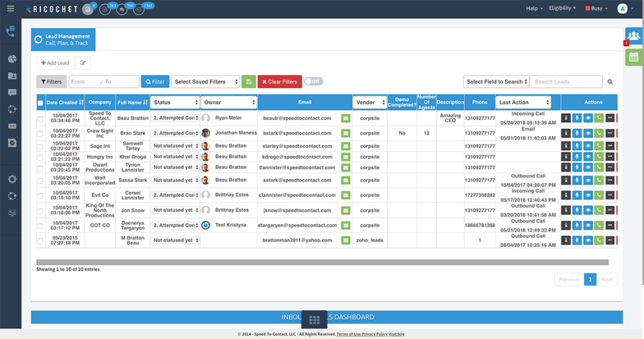The height and width of the screenshot is (339, 644).
Task: Open the Help menu in top bar
Action: tap(533, 9)
